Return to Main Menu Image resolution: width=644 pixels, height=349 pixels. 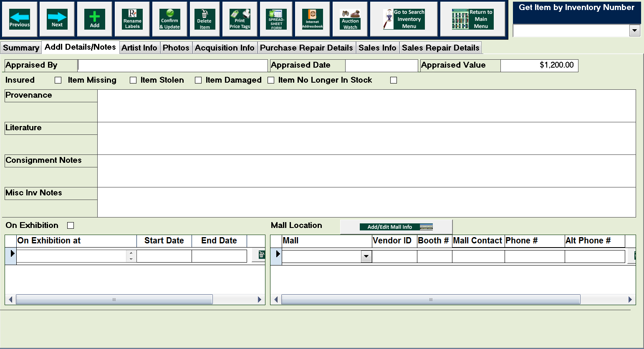pos(473,19)
